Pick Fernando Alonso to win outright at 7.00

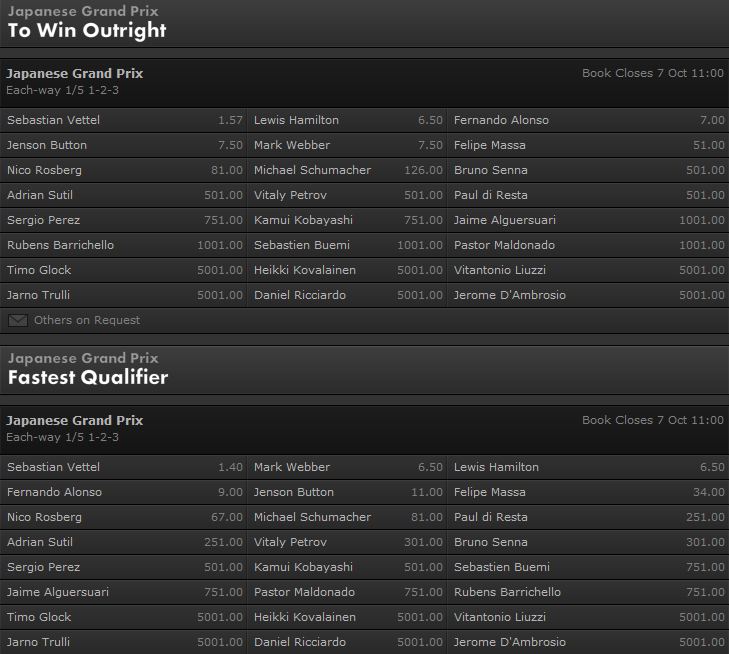[x=588, y=120]
